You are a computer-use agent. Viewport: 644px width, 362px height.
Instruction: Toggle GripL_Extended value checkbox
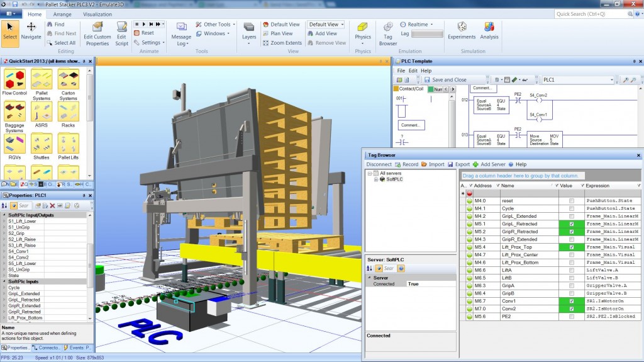571,216
